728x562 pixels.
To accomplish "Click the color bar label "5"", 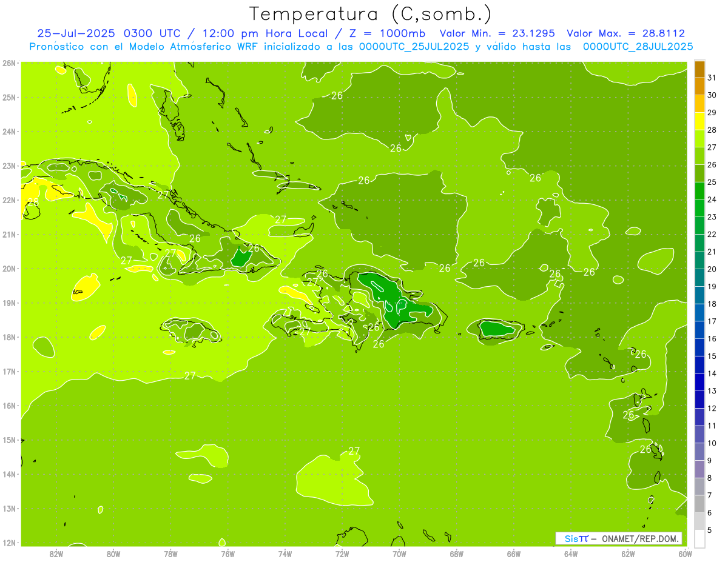I will click(710, 530).
